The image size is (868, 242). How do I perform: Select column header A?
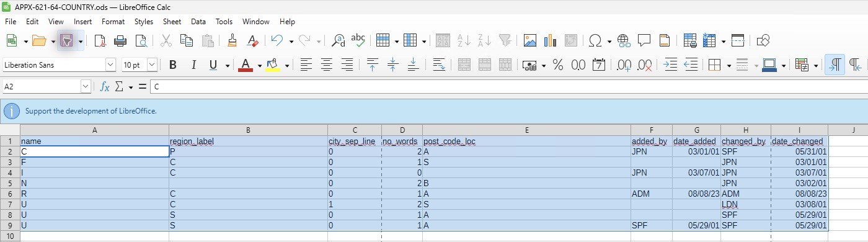pos(94,130)
